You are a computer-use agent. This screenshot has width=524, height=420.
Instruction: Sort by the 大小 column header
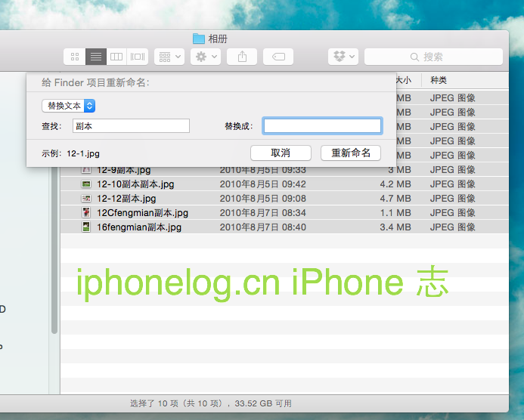404,80
